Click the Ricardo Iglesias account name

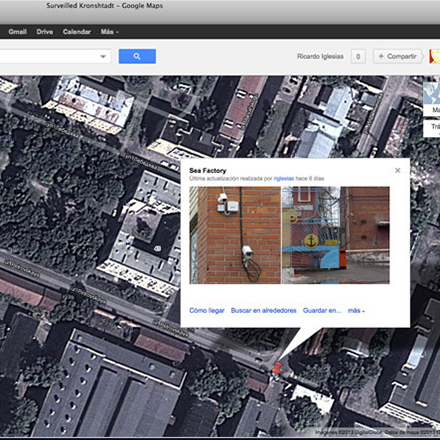(320, 56)
